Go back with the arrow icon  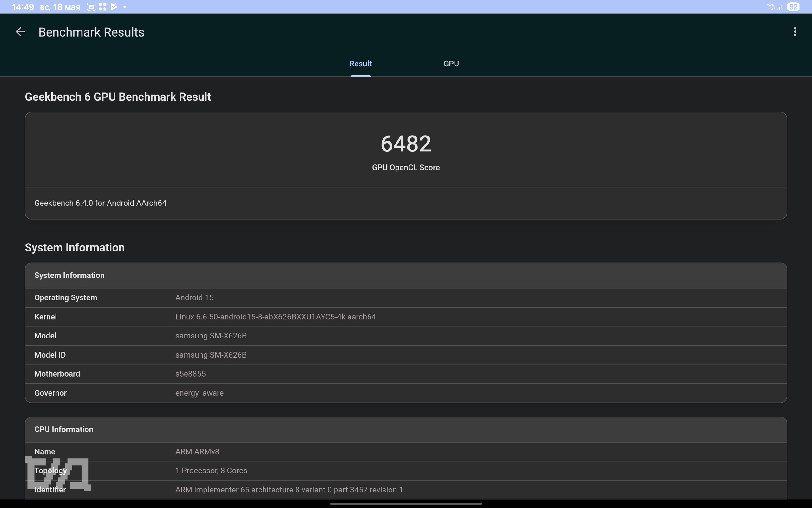(x=21, y=32)
